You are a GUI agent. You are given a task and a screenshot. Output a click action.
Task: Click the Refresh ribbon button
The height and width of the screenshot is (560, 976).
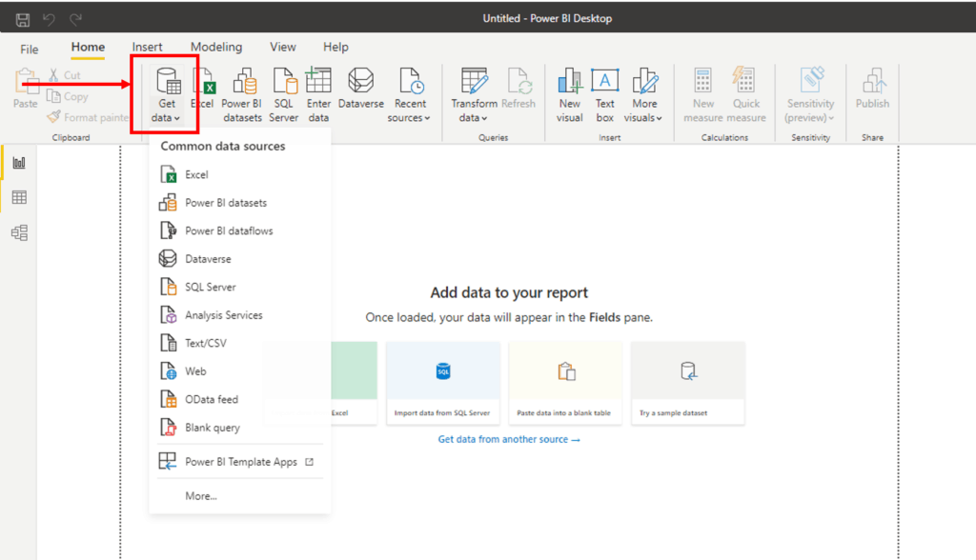(518, 89)
